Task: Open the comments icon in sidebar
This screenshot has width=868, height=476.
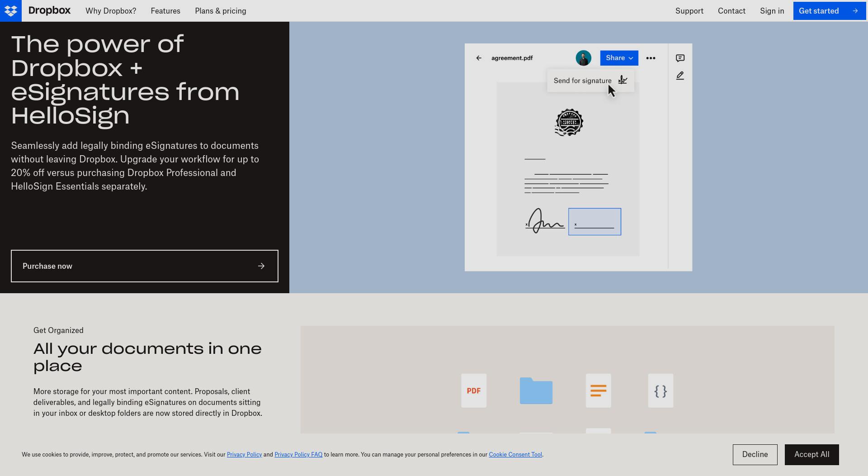Action: pos(680,58)
